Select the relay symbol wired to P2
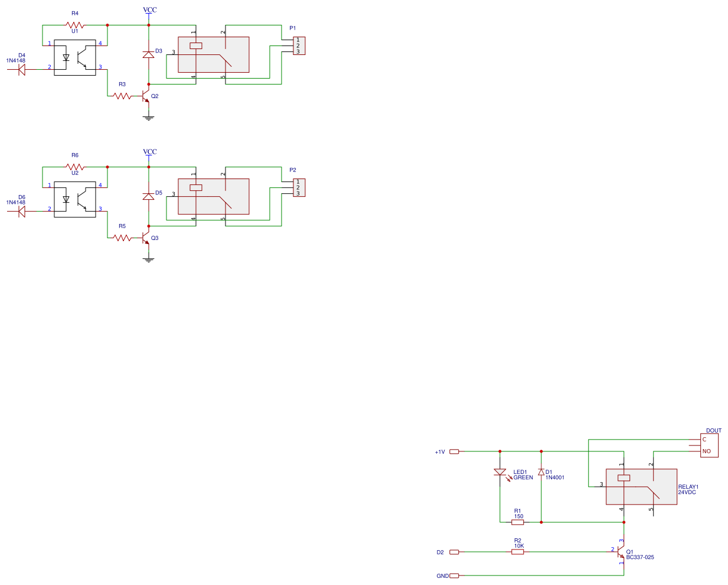Viewport: 728px width, 585px height. tap(214, 196)
